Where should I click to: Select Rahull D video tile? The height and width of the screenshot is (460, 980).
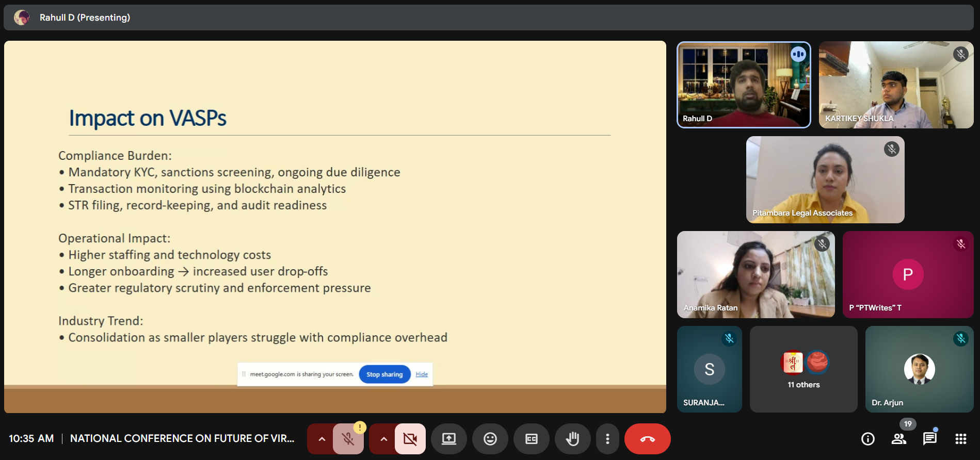click(743, 85)
